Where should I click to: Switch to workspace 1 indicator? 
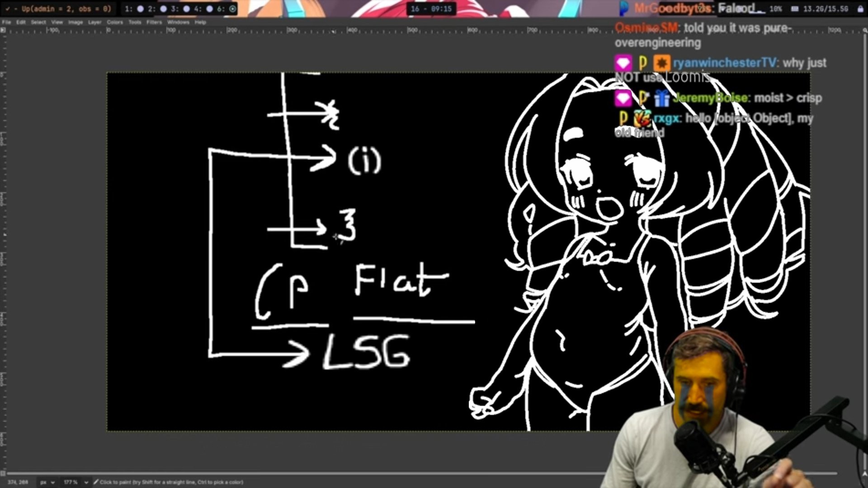click(135, 9)
